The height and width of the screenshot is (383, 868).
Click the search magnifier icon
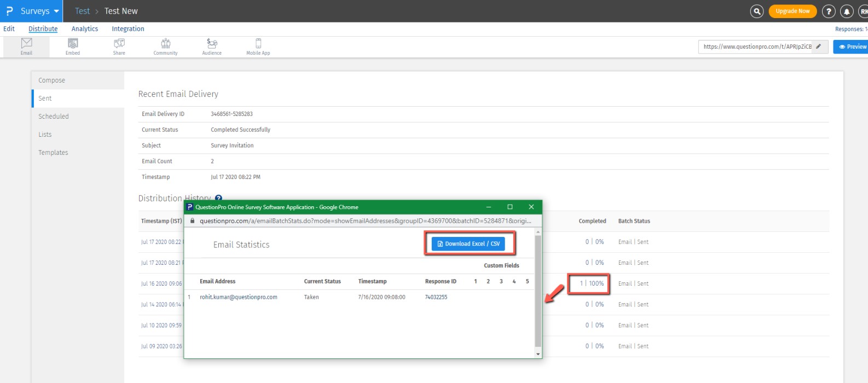[756, 11]
